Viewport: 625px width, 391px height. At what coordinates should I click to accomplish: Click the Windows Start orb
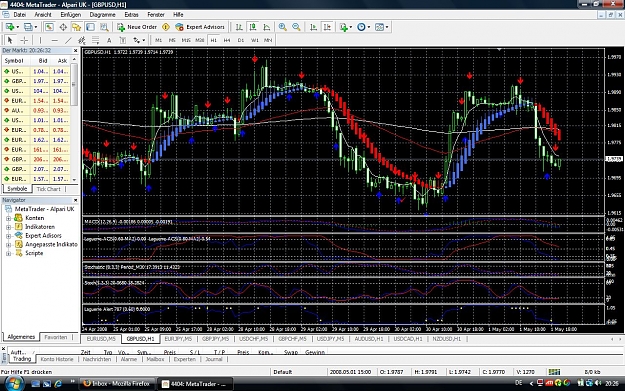[x=14, y=383]
